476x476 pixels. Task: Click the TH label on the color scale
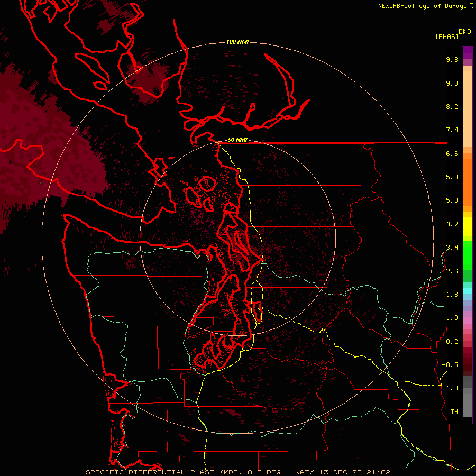[x=454, y=412]
